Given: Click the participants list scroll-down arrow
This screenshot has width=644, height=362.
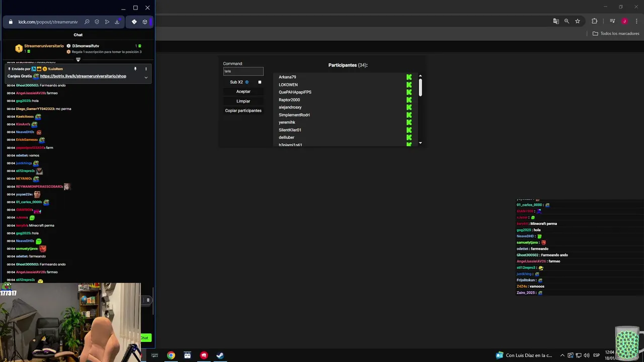Looking at the screenshot, I should (x=420, y=143).
